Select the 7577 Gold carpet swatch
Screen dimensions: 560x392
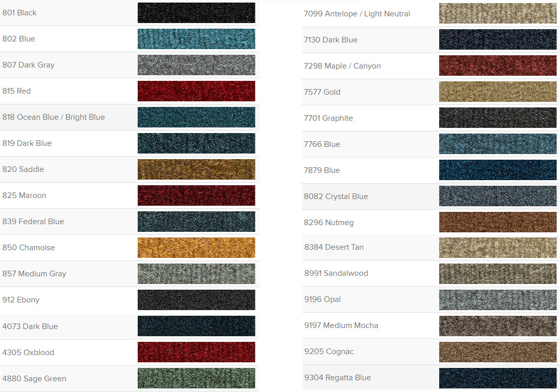pos(498,92)
